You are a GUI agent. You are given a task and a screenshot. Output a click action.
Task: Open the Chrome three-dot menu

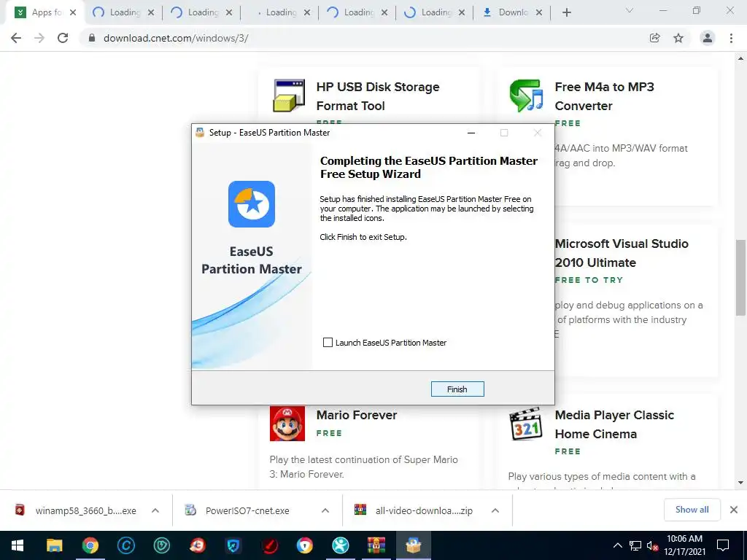click(x=731, y=38)
